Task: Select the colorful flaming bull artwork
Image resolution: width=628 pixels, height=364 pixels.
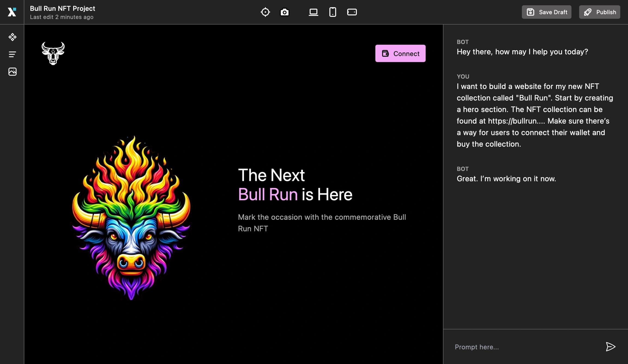Action: [x=131, y=218]
